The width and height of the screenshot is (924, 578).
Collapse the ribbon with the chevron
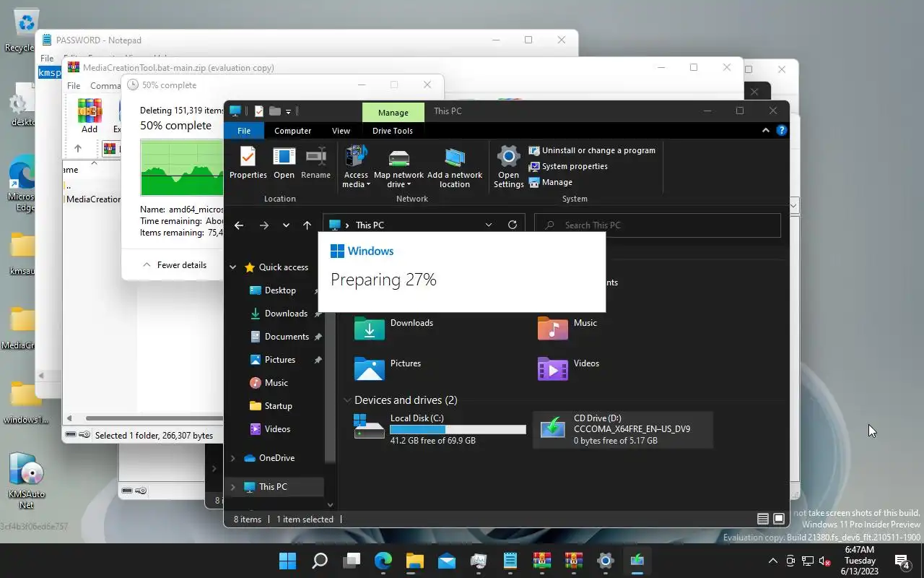[766, 131]
